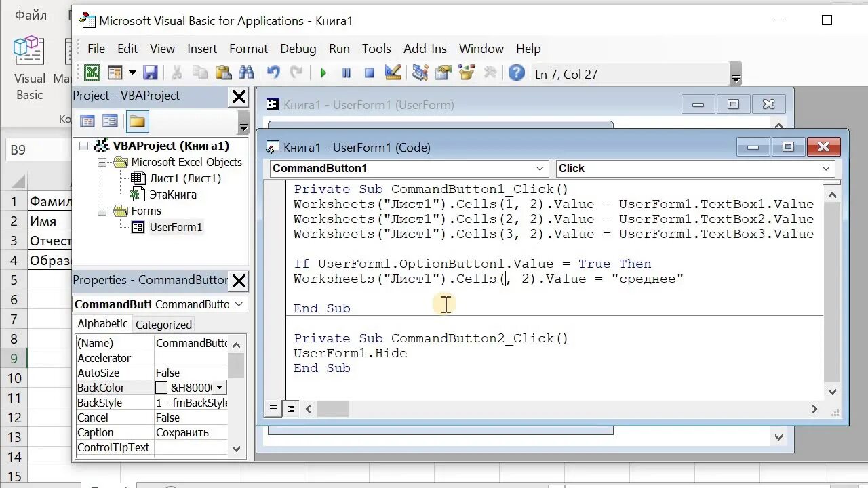The width and height of the screenshot is (868, 488).
Task: Click the down arrow of code window scrollbar
Action: pos(832,391)
